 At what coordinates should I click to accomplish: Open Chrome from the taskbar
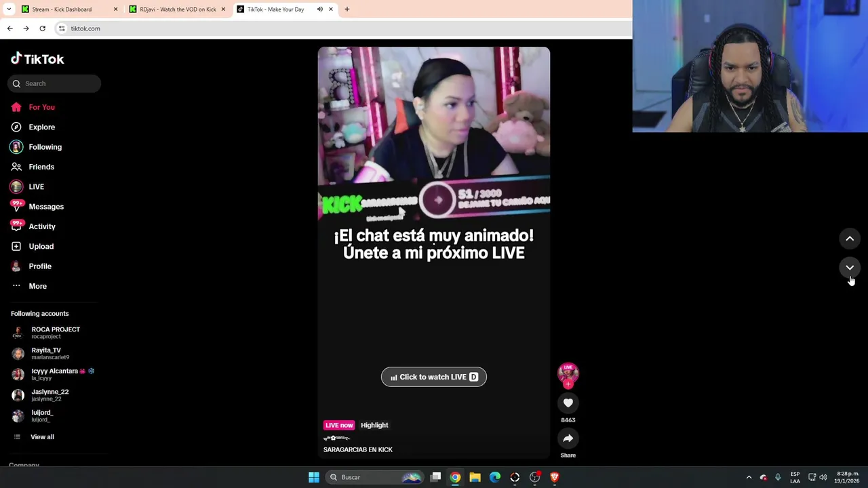click(455, 477)
